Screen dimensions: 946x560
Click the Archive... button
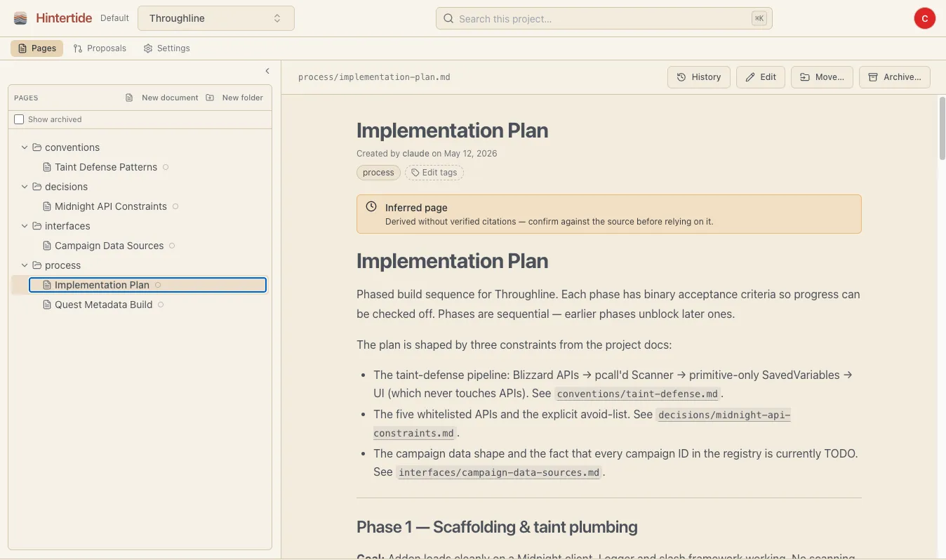coord(895,77)
